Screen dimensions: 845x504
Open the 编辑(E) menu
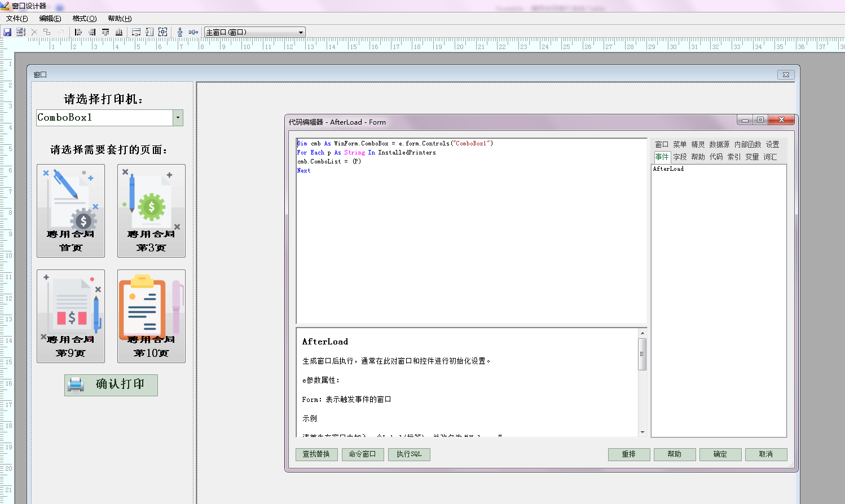click(50, 19)
